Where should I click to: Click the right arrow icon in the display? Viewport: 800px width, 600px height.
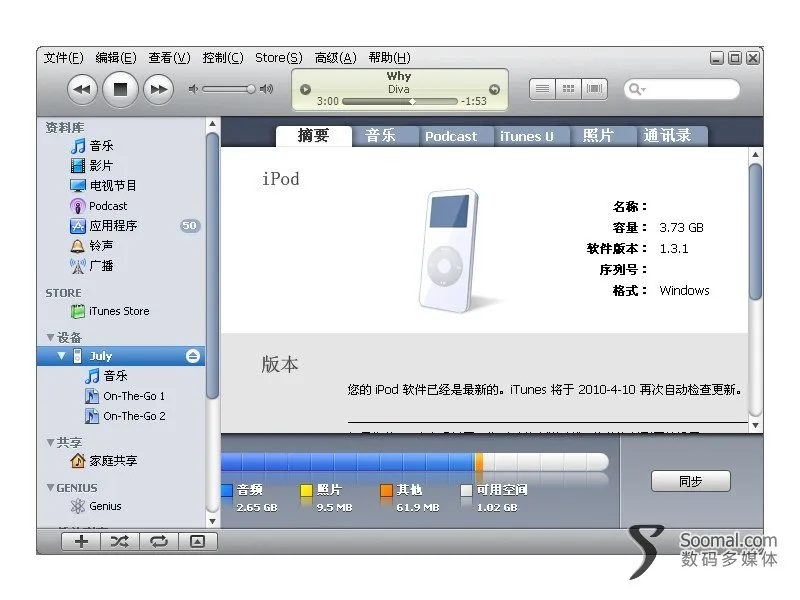pos(494,89)
